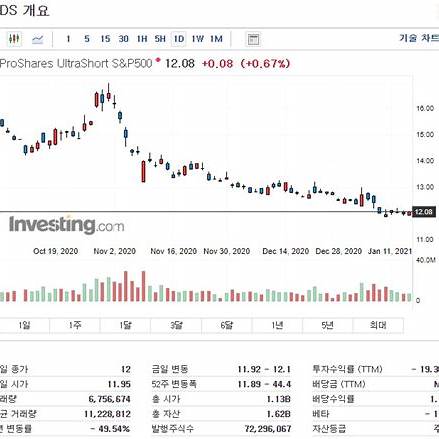Viewport: 439px width, 439px height.
Task: Click the 배당금 (TTM) label
Action: coord(339,384)
